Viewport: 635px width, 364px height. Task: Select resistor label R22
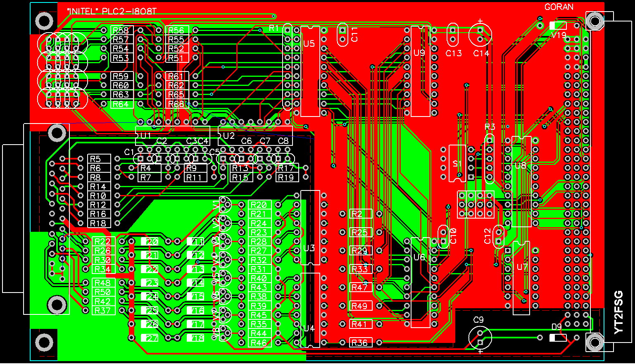click(x=102, y=242)
